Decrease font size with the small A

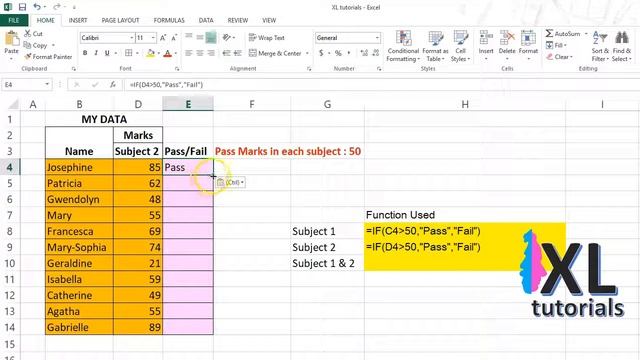[174, 38]
